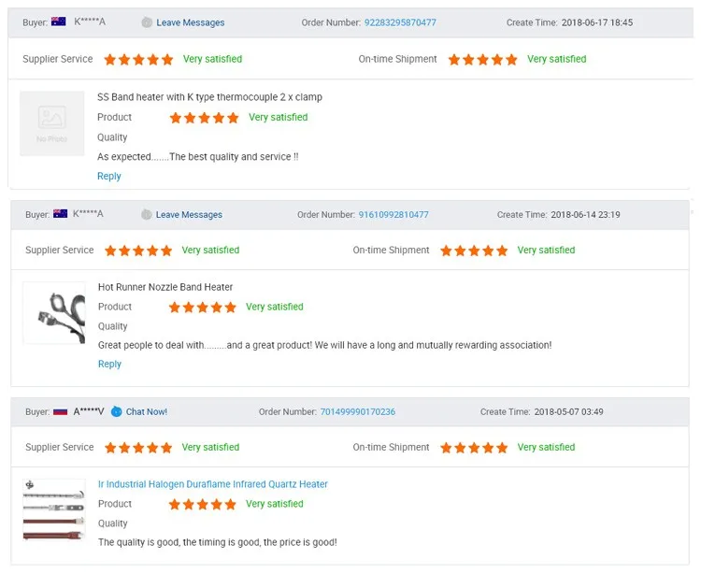Click Supplier Service stars in first review
This screenshot has width=701, height=588.
138,60
